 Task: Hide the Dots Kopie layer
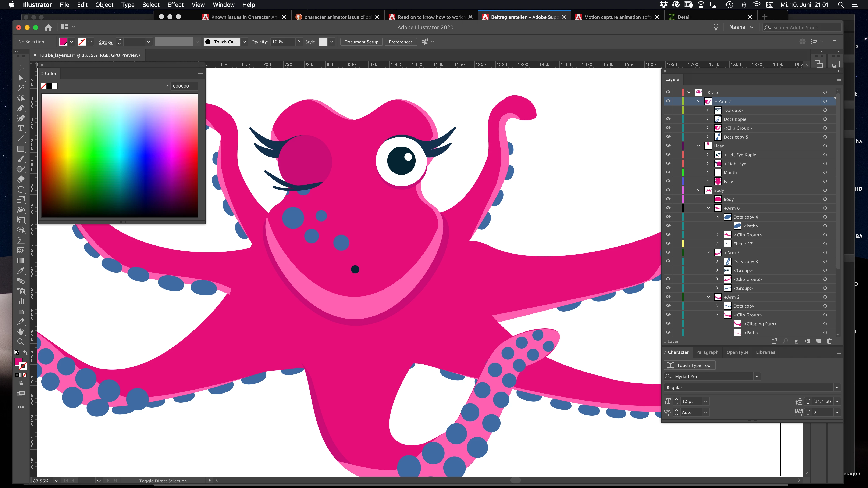[668, 119]
